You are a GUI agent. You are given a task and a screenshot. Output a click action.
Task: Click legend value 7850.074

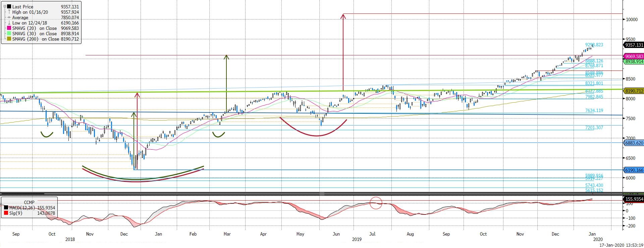[x=70, y=17]
